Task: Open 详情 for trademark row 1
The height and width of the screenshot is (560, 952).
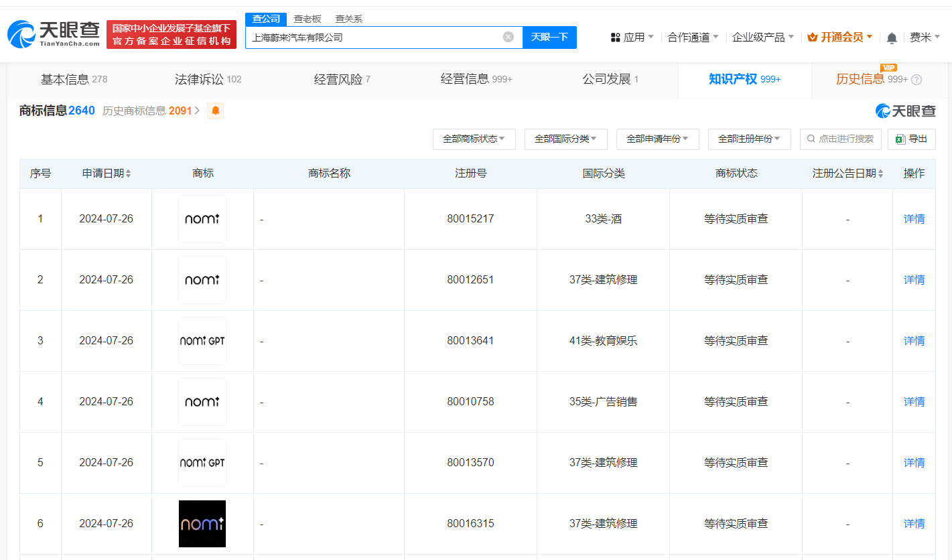Action: click(914, 218)
